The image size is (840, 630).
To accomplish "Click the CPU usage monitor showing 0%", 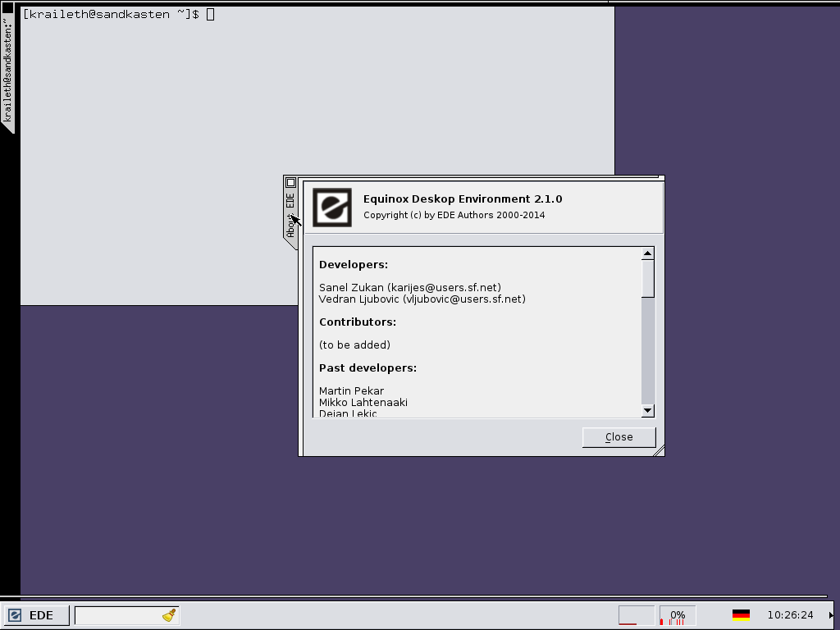I will (678, 615).
